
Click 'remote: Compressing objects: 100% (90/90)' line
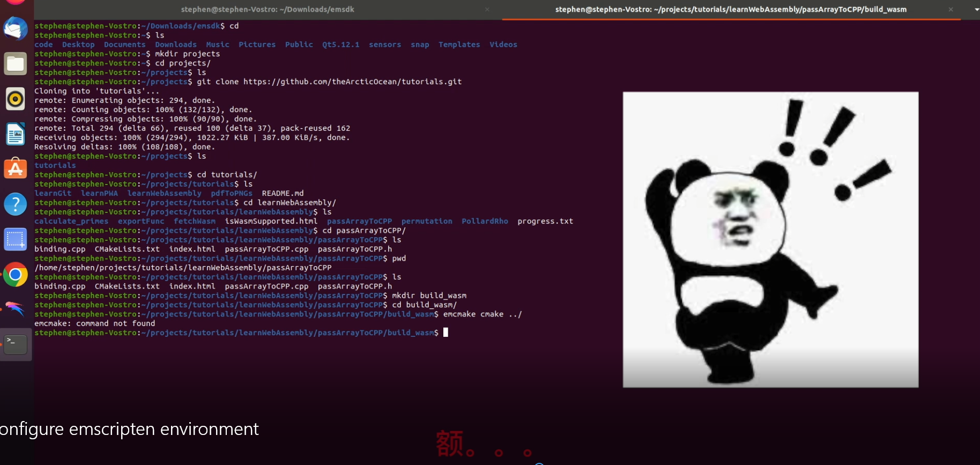pos(145,119)
